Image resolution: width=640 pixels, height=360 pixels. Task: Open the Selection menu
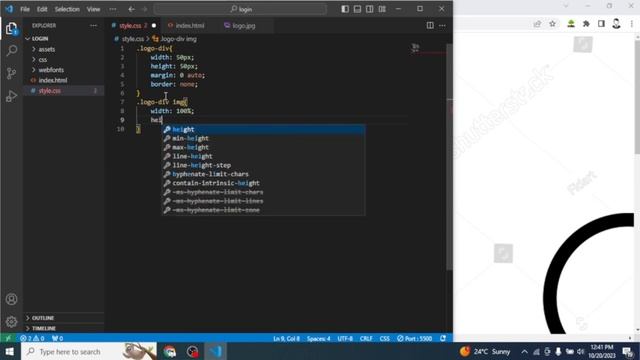(67, 9)
